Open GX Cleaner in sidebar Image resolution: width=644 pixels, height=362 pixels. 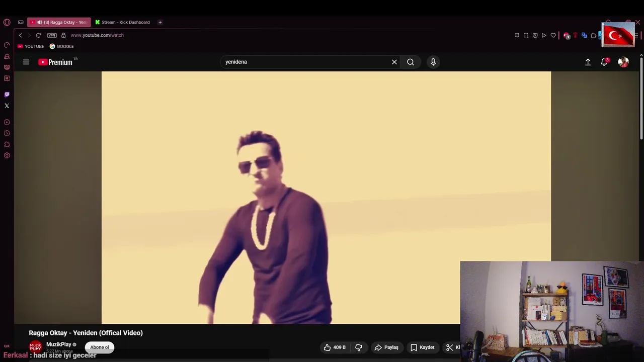[x=7, y=56]
